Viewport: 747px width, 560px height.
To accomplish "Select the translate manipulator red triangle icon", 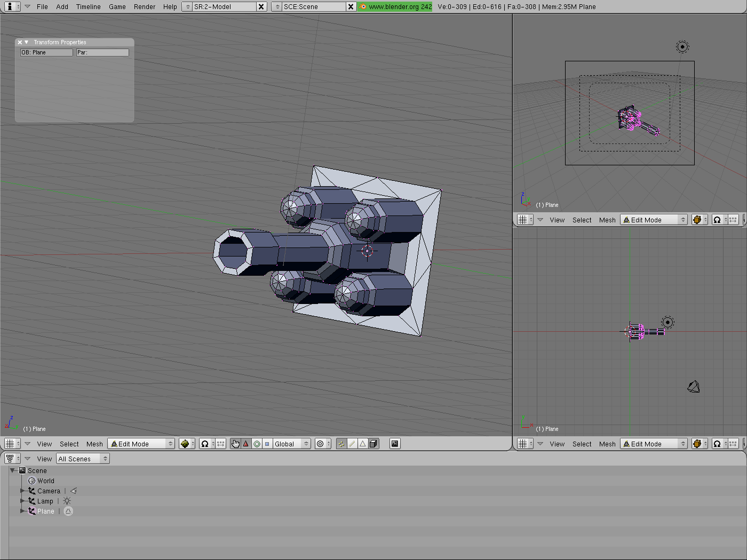I will (x=246, y=444).
